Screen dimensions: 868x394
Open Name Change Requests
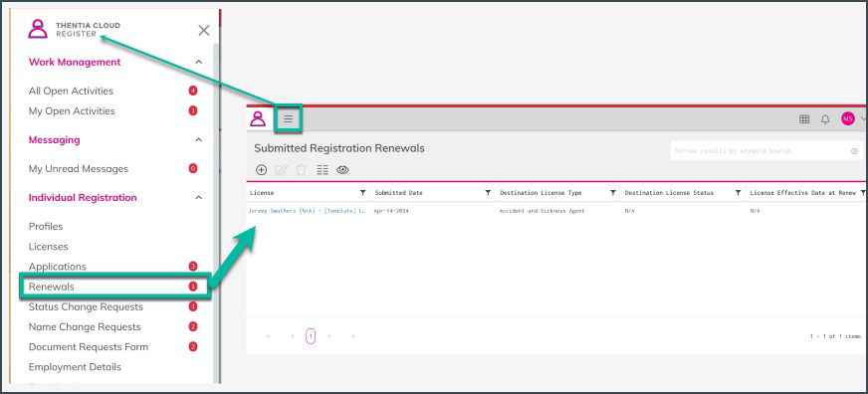click(x=85, y=326)
